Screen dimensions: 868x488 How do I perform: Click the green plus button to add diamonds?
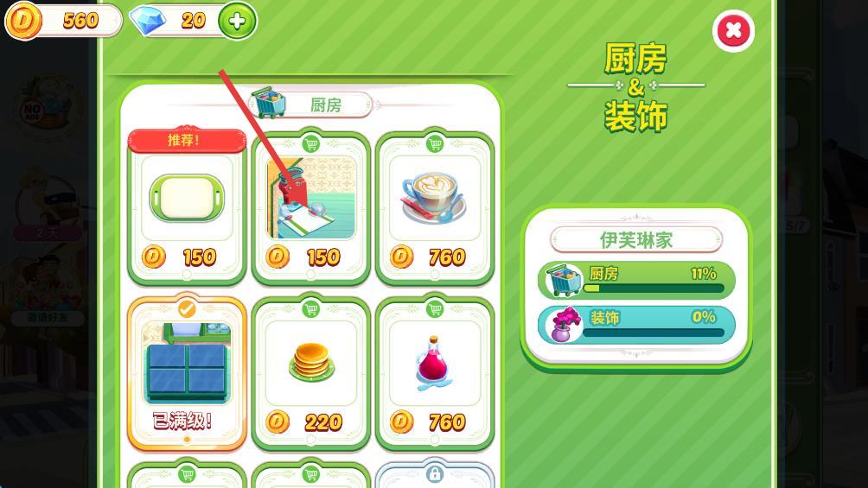point(237,21)
